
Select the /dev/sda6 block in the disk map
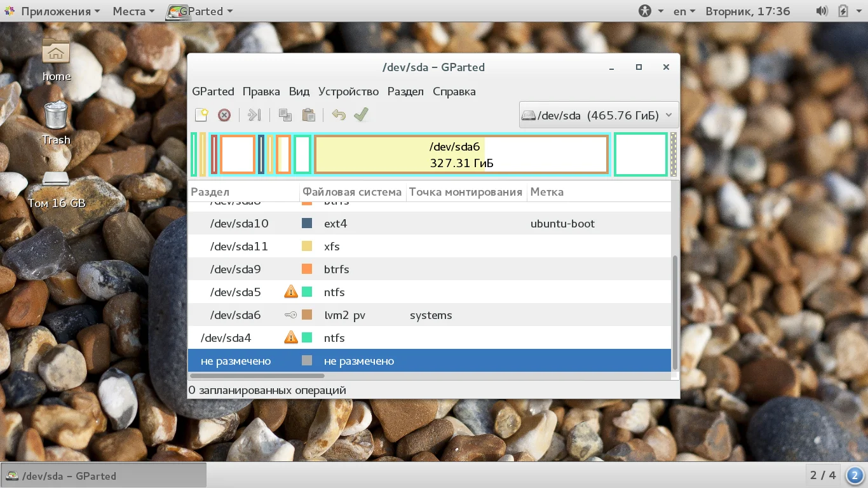coord(461,154)
